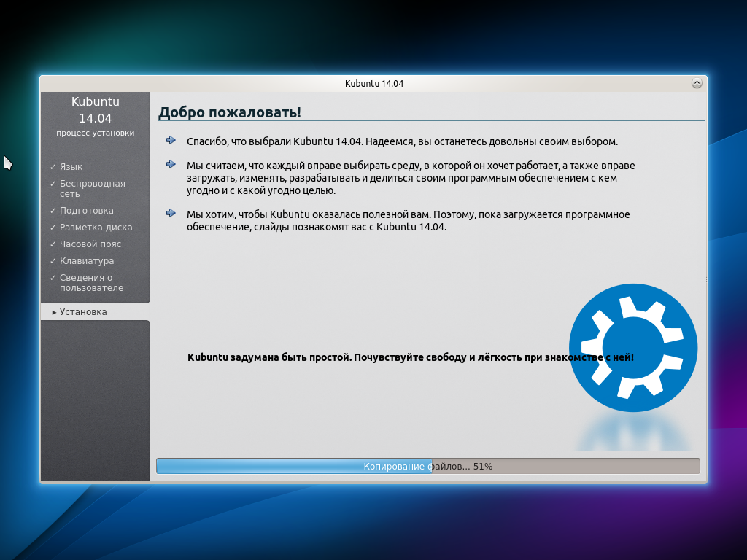
Task: Click the window shade button in title bar
Action: coord(697,83)
